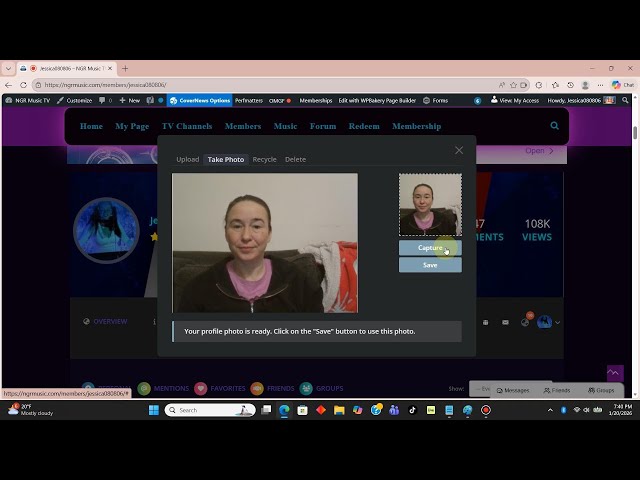640x480 pixels.
Task: Open the Forum link
Action: click(323, 126)
